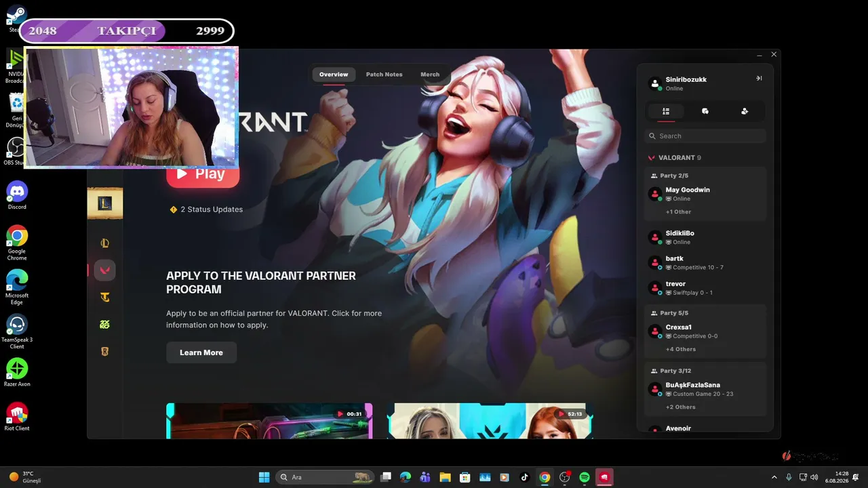Open the Discord desktop shortcut
This screenshot has height=488, width=868.
point(17,195)
